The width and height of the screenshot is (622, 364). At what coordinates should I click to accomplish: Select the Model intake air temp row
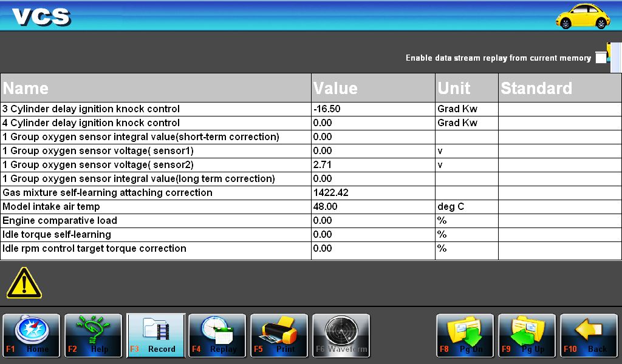311,207
